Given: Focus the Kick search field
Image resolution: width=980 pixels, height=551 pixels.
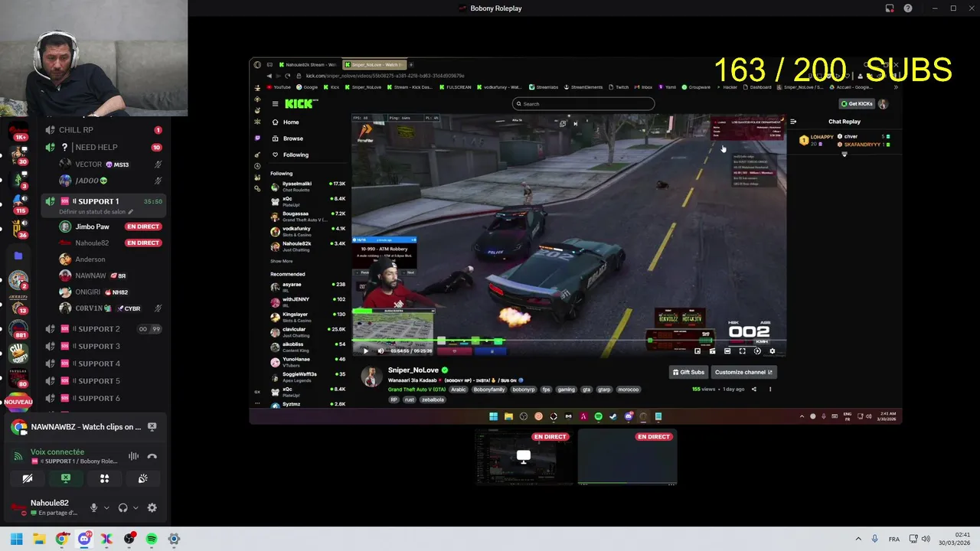Looking at the screenshot, I should tap(583, 103).
